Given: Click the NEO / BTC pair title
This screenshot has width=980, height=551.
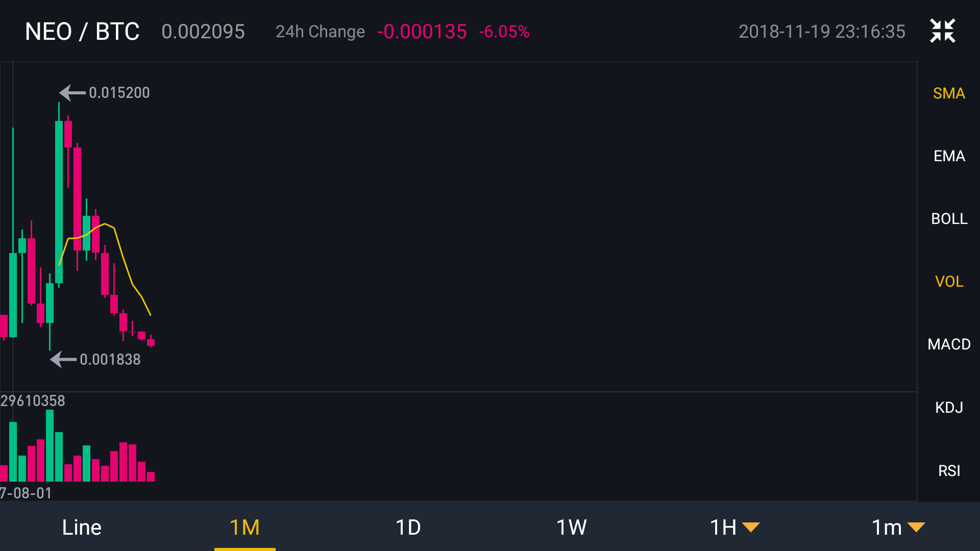Looking at the screenshot, I should point(82,32).
